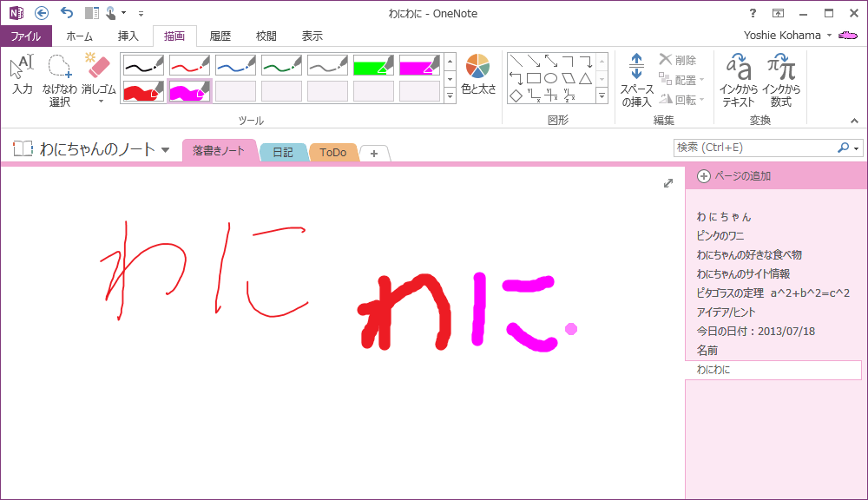
Task: Click the Back navigation arrow
Action: pyautogui.click(x=42, y=13)
